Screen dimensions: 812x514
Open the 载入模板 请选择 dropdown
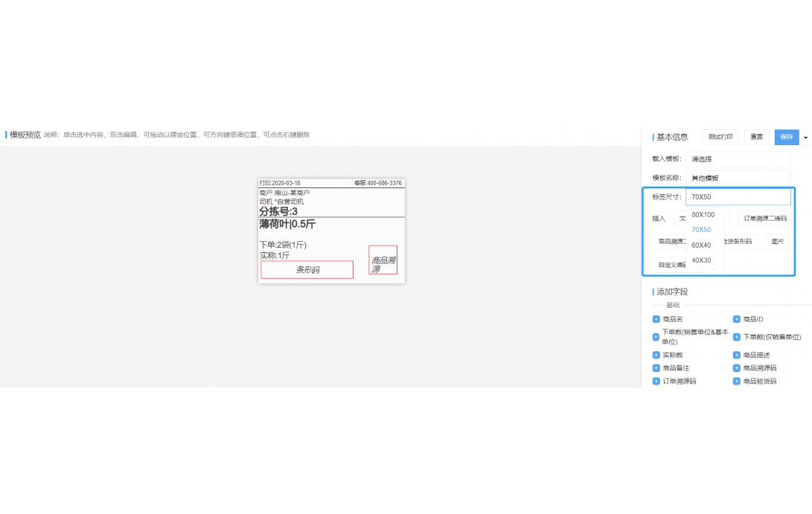pyautogui.click(x=738, y=159)
